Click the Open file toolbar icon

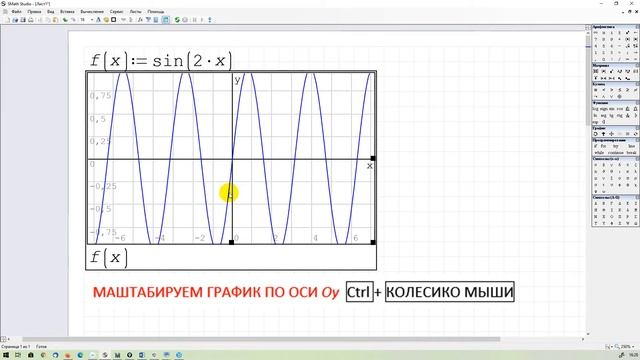15,20
